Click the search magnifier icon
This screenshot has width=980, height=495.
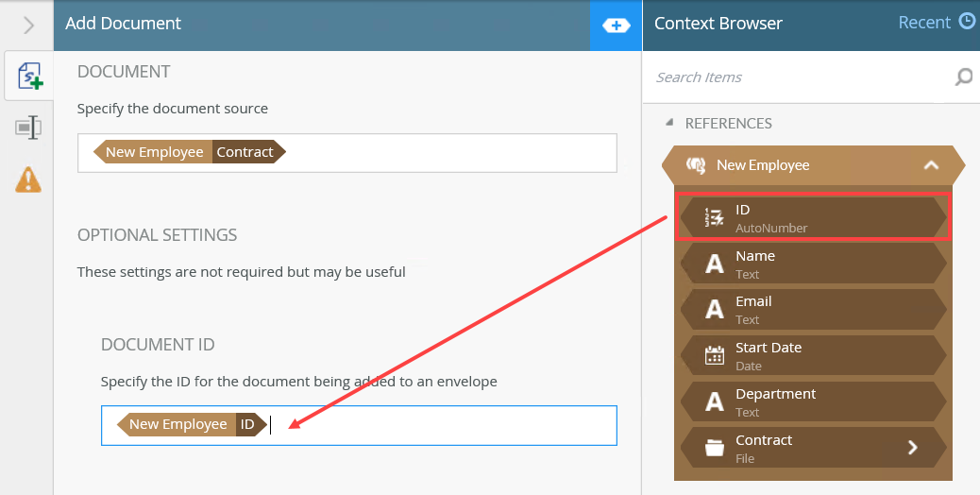click(964, 77)
